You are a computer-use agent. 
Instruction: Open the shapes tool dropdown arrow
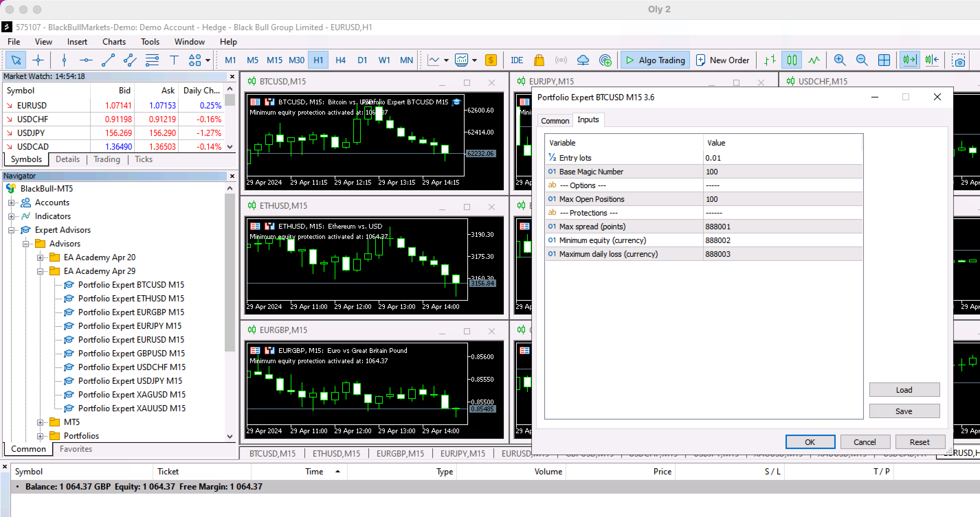tap(208, 60)
